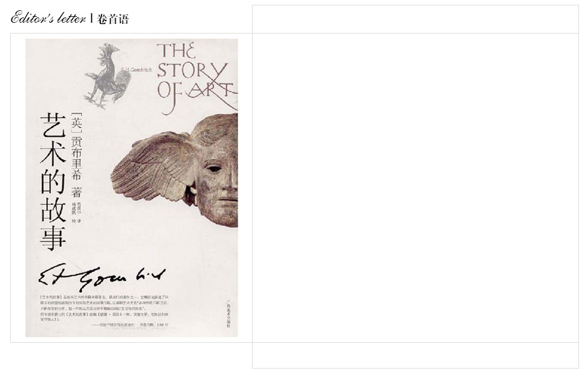
Task: Click the winged stone head sculpture image
Action: pos(174,170)
